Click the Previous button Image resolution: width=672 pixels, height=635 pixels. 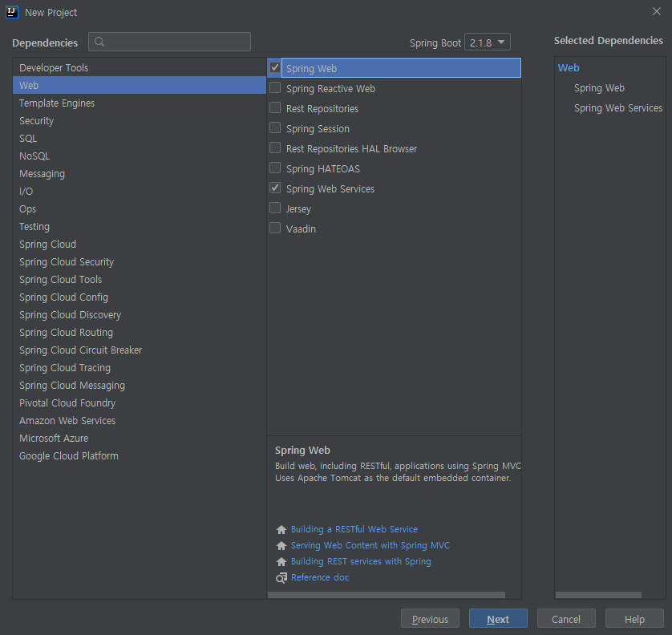coord(430,619)
